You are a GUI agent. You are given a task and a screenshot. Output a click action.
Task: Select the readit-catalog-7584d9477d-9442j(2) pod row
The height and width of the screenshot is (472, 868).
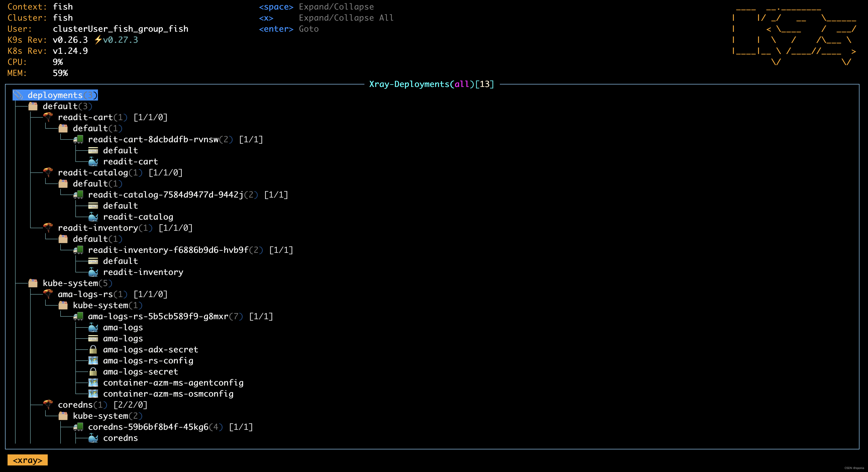181,195
